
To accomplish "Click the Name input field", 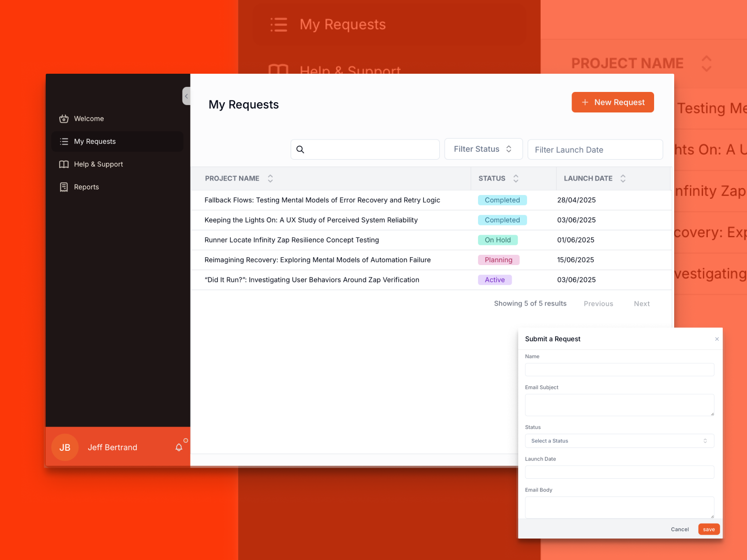I will [619, 370].
